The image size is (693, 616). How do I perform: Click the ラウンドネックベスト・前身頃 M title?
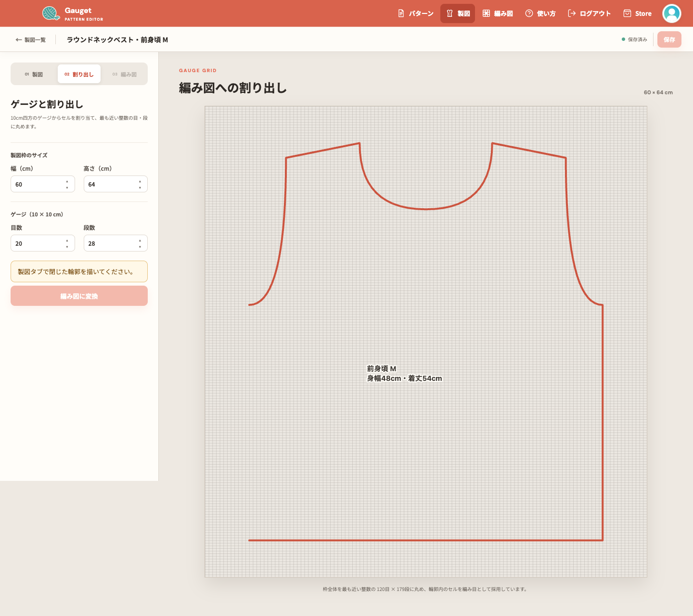pos(117,40)
